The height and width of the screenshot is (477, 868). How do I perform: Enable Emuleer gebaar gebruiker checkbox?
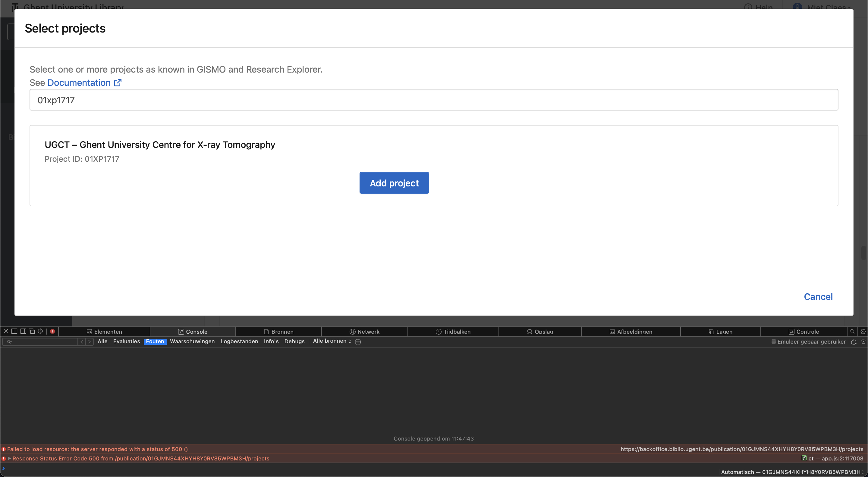[x=774, y=341]
